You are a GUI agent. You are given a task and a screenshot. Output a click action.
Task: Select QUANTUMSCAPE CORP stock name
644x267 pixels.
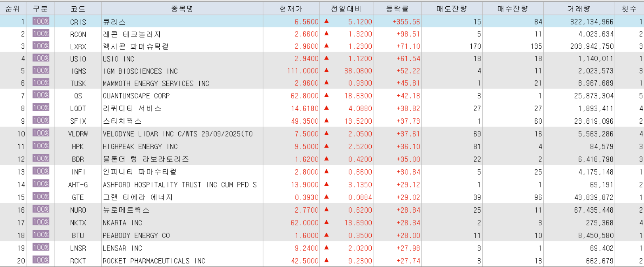point(136,96)
